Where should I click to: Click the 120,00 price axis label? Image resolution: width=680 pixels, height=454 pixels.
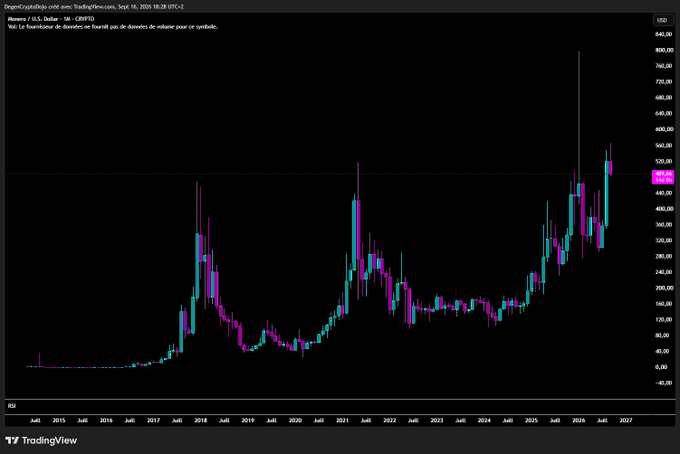click(664, 320)
